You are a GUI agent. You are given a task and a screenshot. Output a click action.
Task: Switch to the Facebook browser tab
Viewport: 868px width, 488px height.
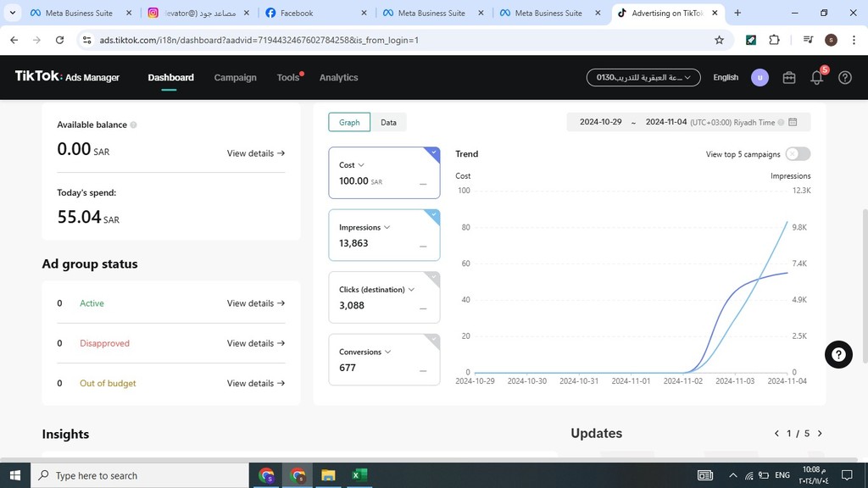[x=315, y=13]
